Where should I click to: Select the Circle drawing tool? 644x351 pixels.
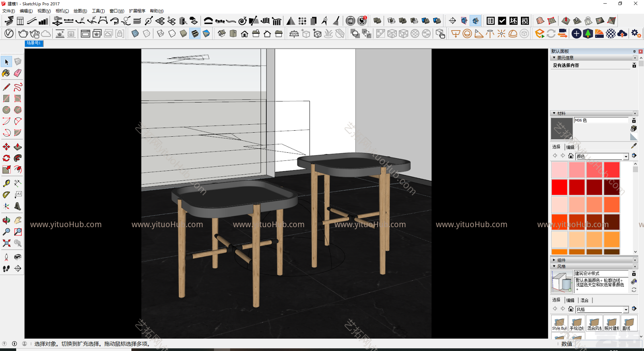pyautogui.click(x=6, y=110)
